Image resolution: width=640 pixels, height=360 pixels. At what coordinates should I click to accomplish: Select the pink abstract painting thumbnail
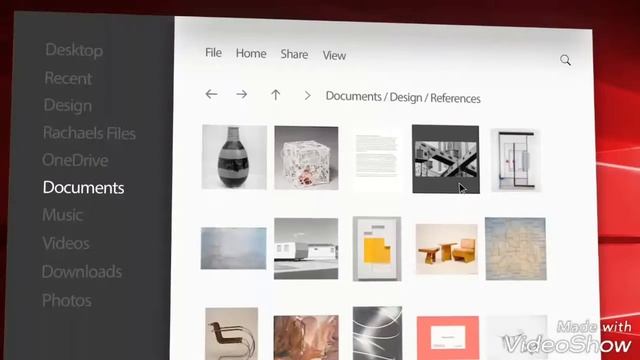point(306,338)
